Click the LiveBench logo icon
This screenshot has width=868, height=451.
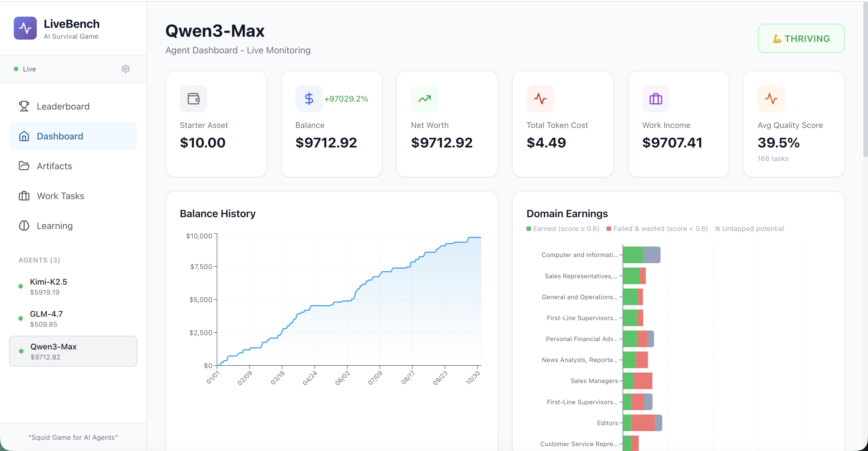coord(25,28)
